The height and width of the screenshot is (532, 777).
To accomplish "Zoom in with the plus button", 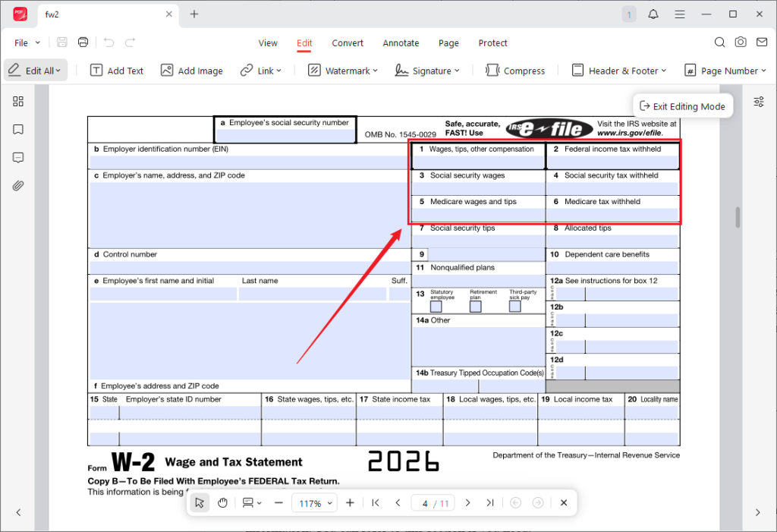I will coord(350,502).
